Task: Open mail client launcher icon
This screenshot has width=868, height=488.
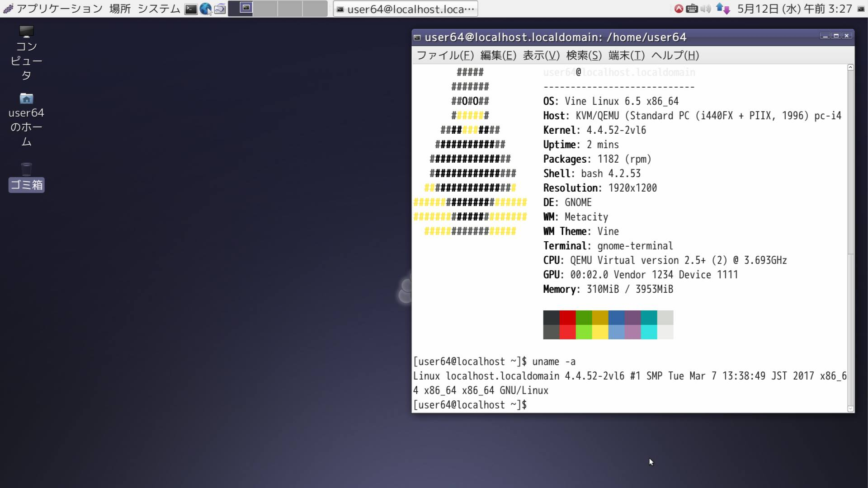Action: (220, 9)
